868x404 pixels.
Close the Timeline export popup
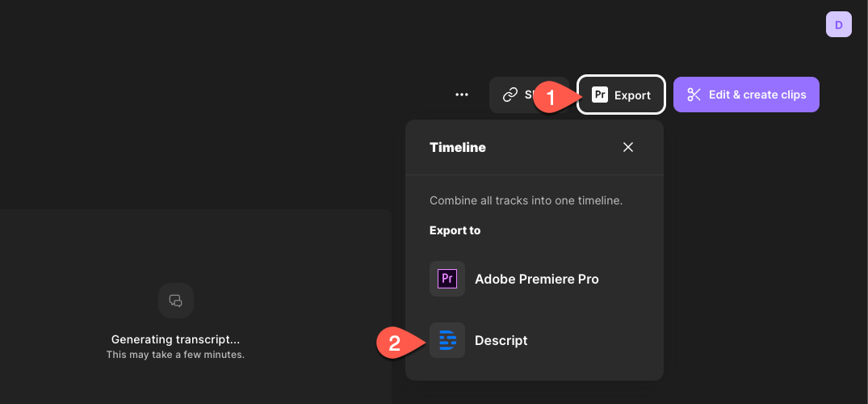[x=628, y=147]
